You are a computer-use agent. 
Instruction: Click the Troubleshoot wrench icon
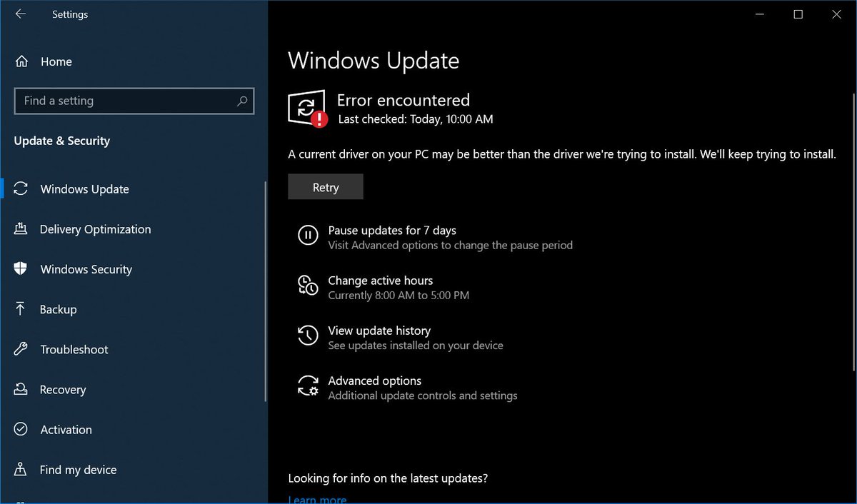point(21,349)
